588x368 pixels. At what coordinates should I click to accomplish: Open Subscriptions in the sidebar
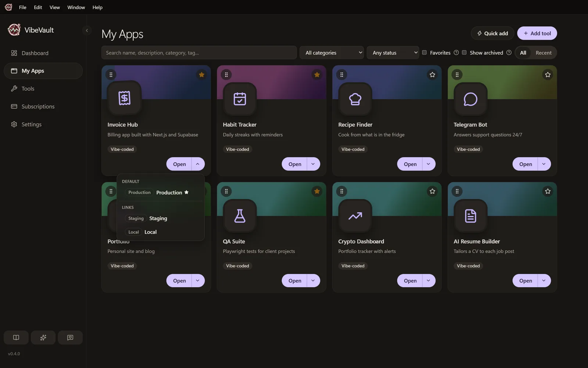click(43, 107)
